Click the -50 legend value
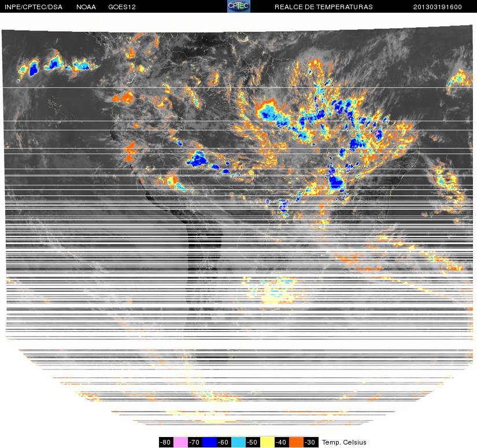Image resolution: width=477 pixels, height=448 pixels. pos(253,442)
